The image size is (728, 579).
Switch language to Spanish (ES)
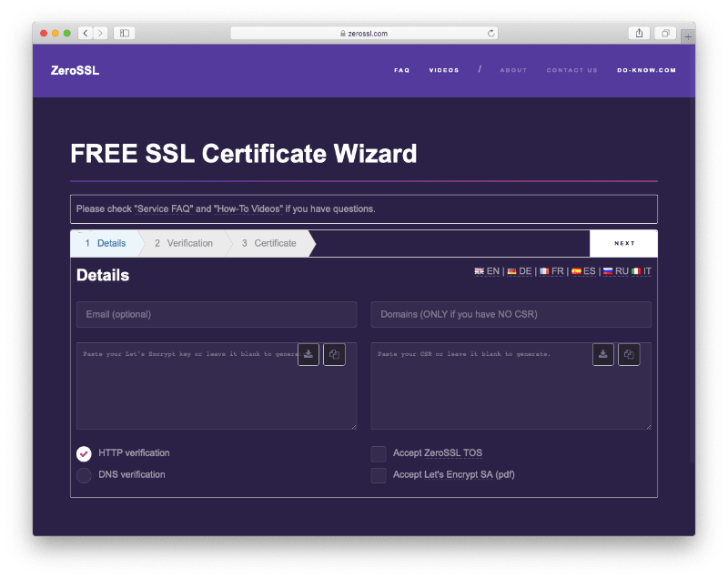tap(583, 271)
